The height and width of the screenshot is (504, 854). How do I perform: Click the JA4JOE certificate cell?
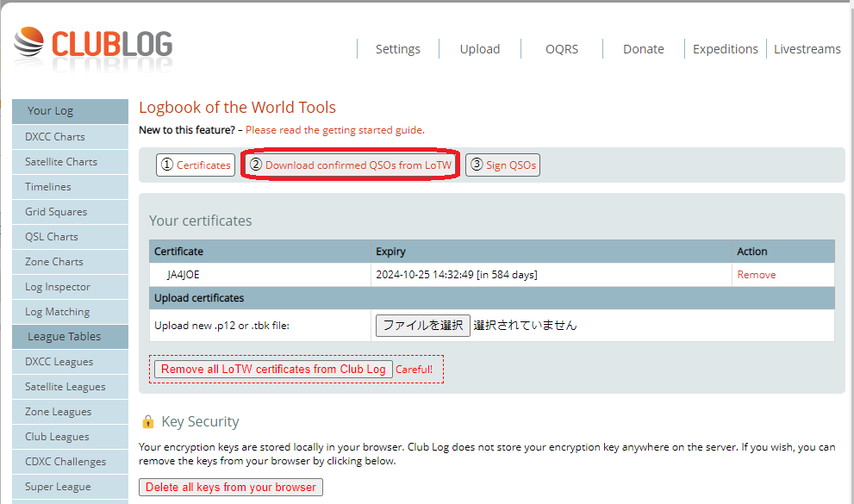click(x=260, y=275)
